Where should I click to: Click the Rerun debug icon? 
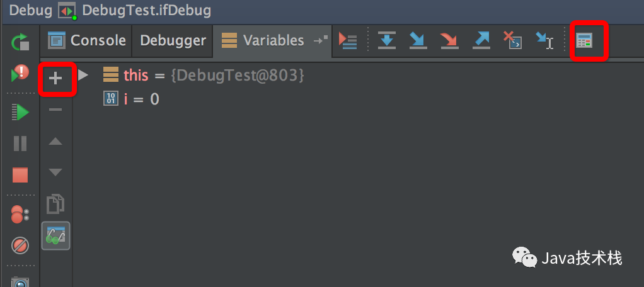[x=20, y=42]
